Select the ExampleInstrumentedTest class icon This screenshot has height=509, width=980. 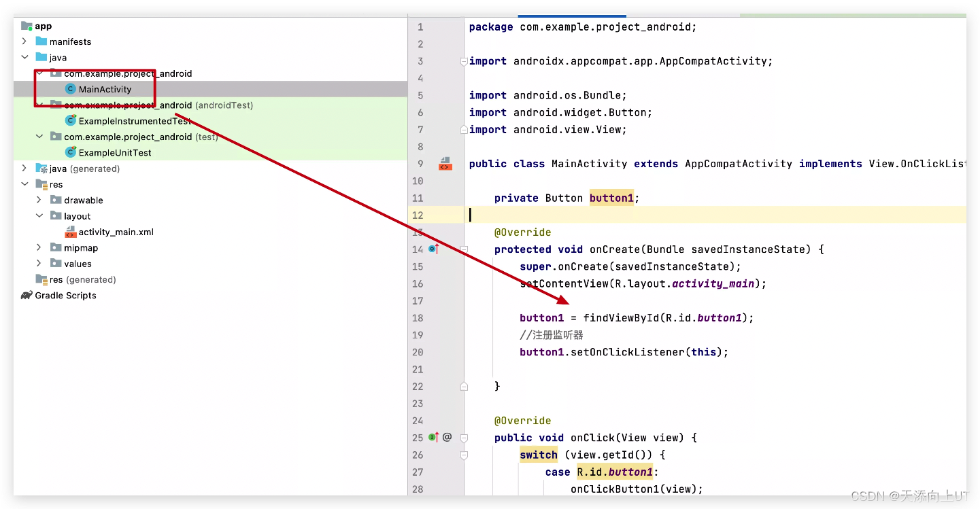point(70,120)
